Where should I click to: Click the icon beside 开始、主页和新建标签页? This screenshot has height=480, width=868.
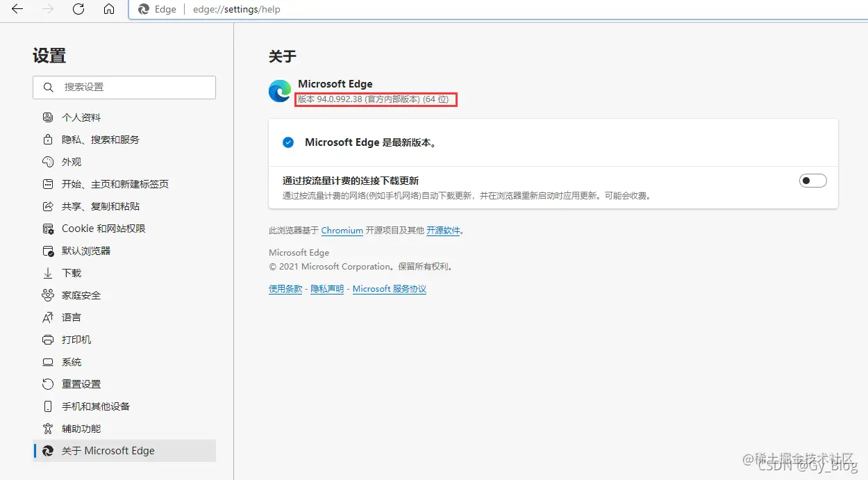(48, 184)
